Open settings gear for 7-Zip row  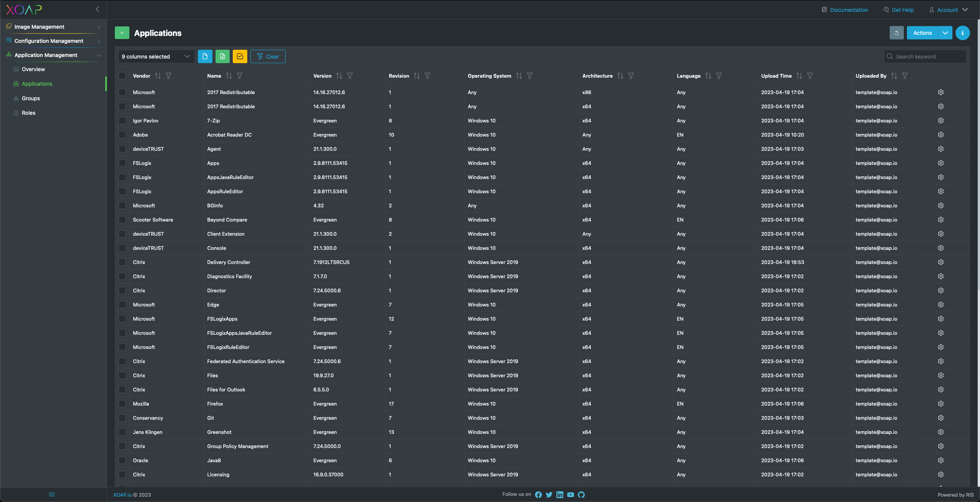click(941, 121)
